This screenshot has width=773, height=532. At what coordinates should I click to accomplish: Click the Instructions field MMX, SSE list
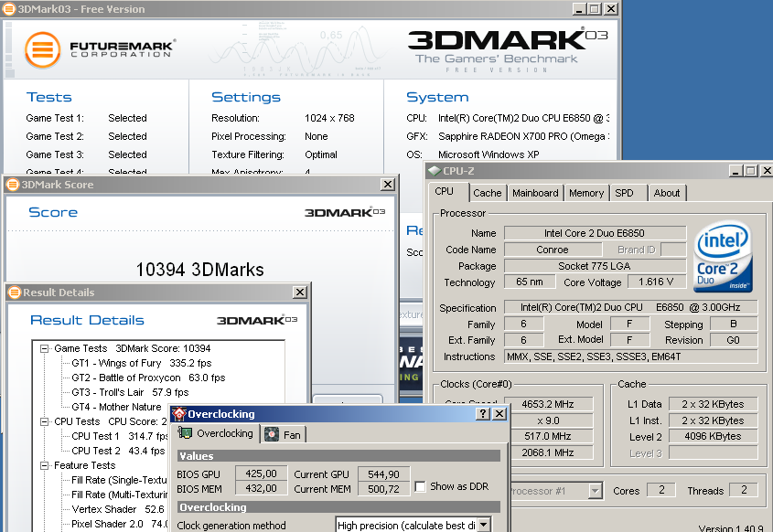tap(631, 356)
